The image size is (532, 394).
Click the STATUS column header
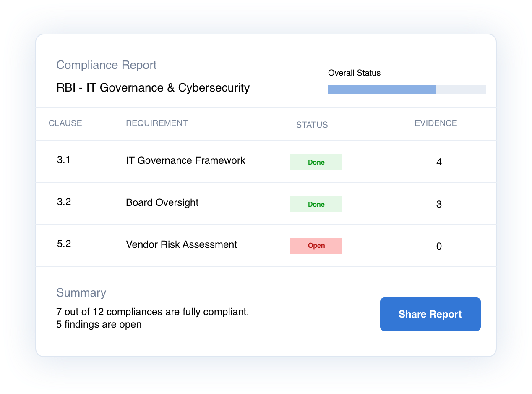tap(312, 125)
